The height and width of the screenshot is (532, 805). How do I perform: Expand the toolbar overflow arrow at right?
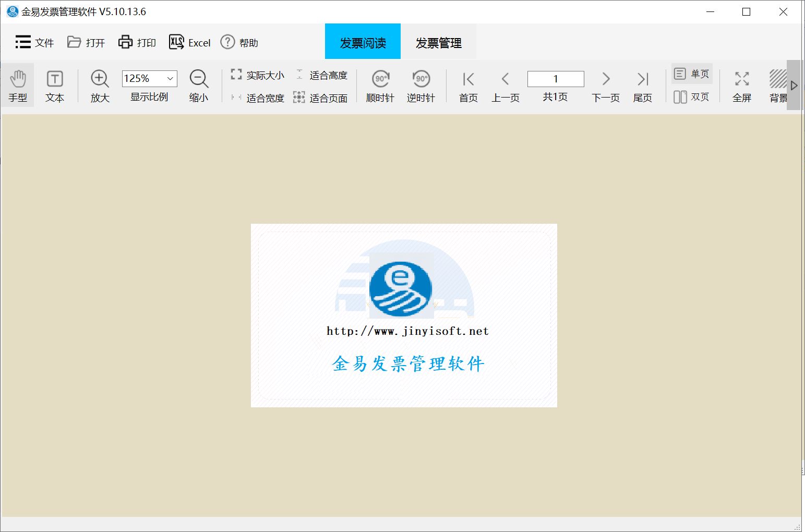pos(794,86)
